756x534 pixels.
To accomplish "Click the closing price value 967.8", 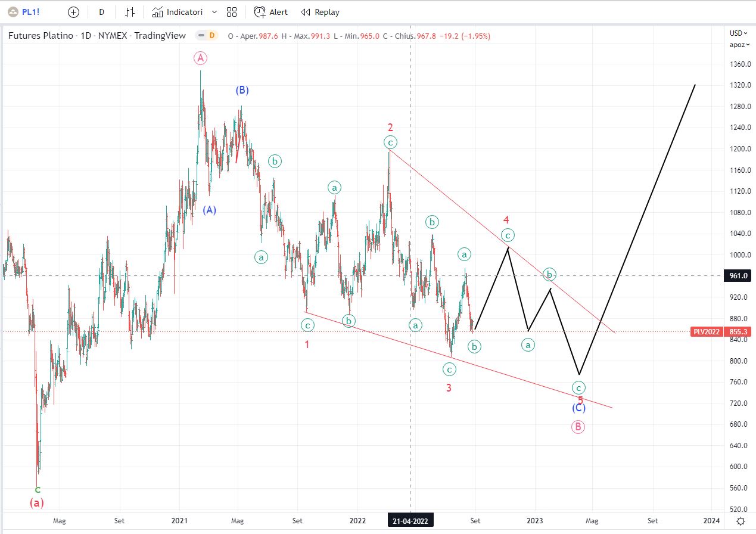I will click(427, 36).
